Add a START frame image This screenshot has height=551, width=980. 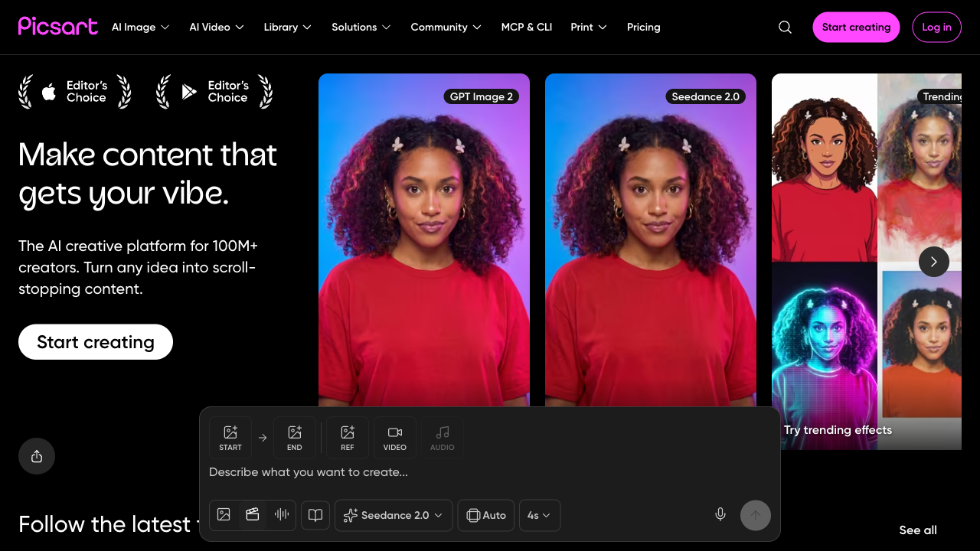point(230,438)
